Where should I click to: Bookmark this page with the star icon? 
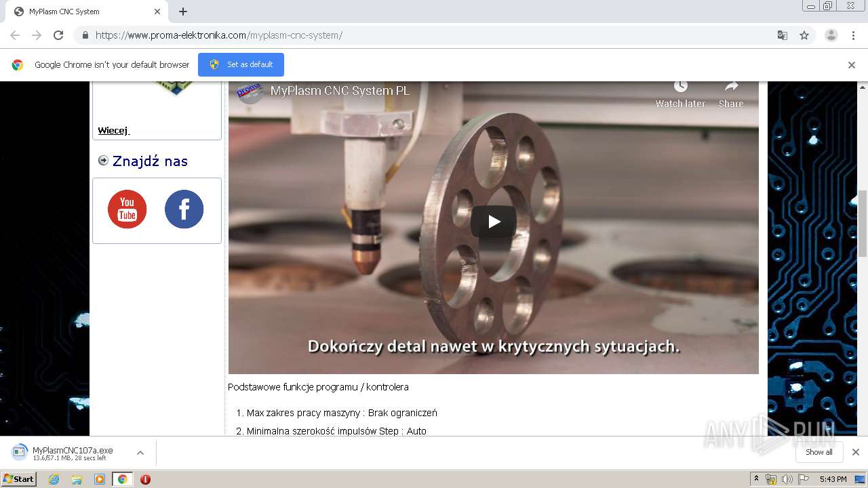coord(804,35)
